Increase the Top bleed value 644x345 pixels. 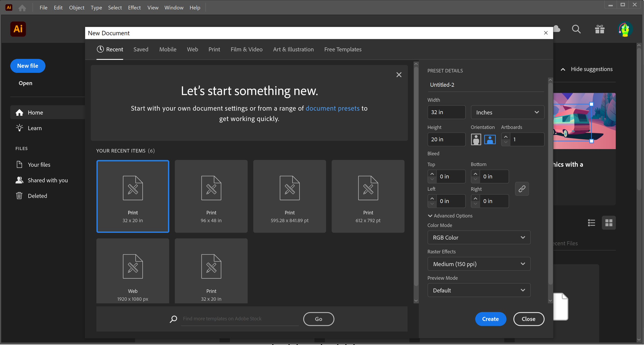432,174
